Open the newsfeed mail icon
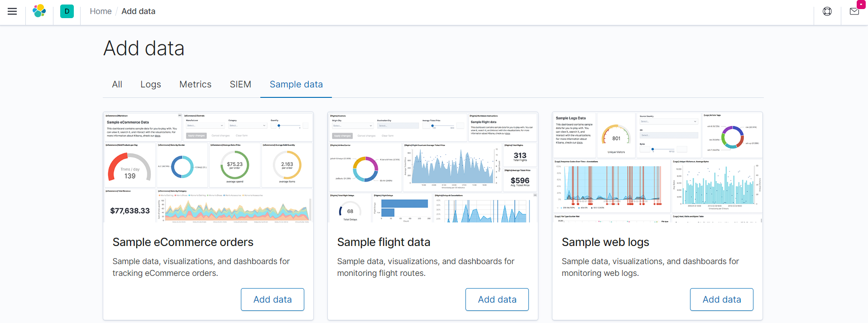 click(x=854, y=11)
